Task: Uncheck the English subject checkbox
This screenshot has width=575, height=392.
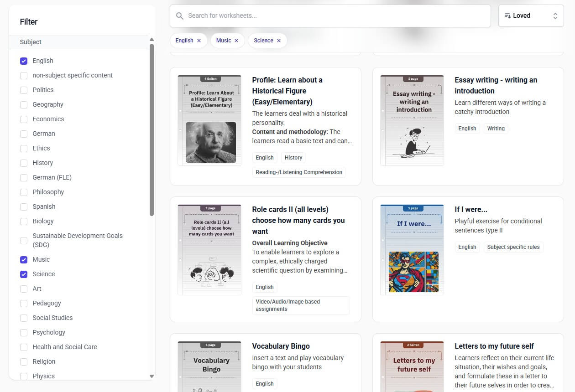Action: coord(24,61)
